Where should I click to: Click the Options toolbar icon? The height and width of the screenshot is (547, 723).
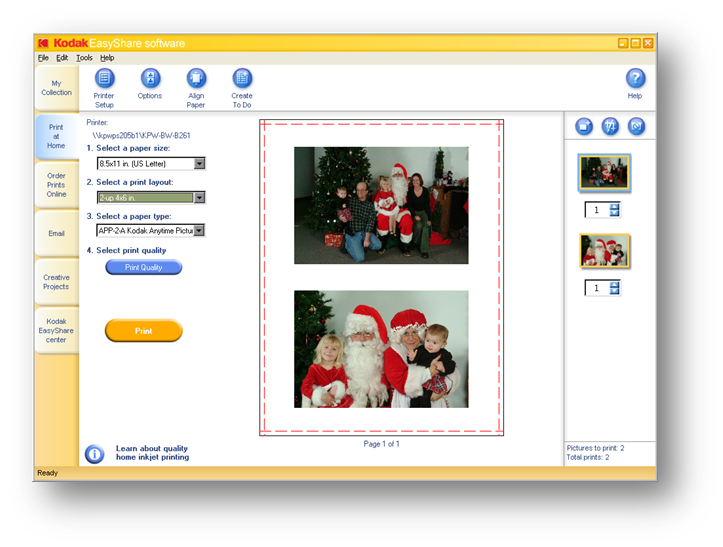coord(150,79)
